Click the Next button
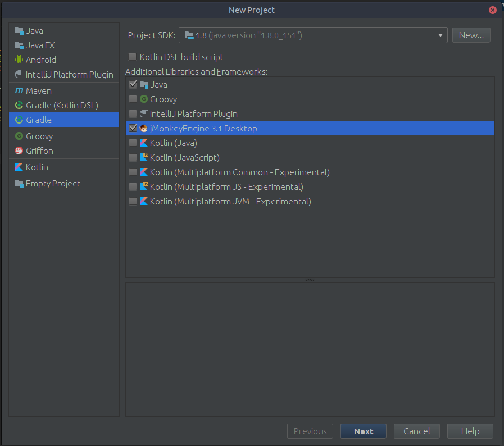This screenshot has width=504, height=446. [x=363, y=431]
